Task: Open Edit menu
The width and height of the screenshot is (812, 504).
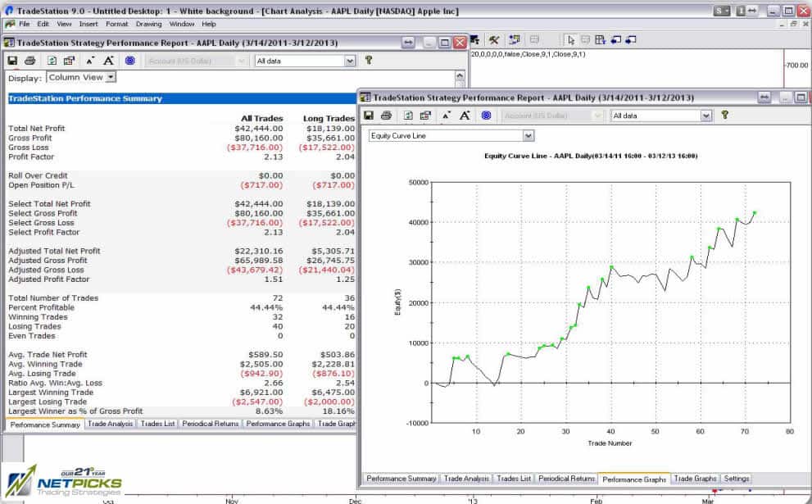Action: [43, 24]
